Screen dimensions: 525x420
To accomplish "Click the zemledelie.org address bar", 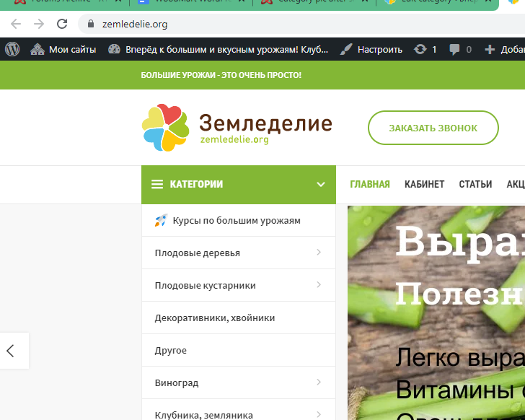I will [301, 24].
